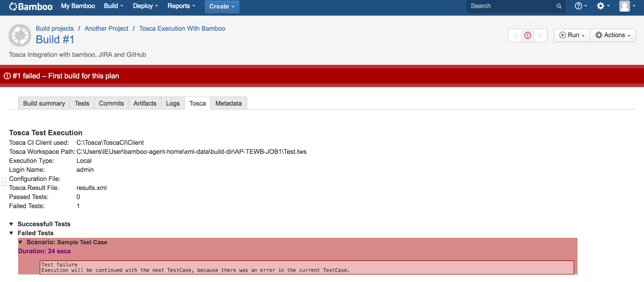Select the Tosca tab

pos(198,103)
